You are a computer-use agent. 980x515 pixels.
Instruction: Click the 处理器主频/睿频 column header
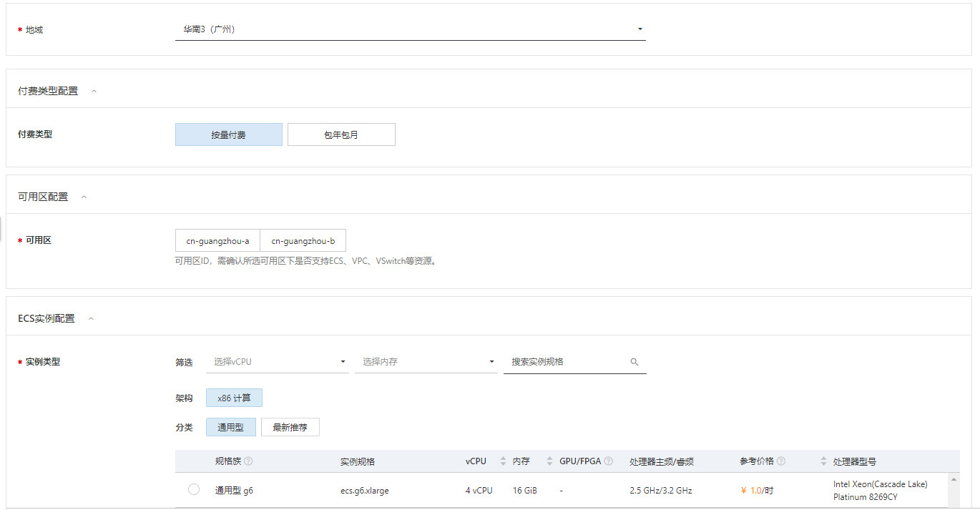(x=662, y=461)
